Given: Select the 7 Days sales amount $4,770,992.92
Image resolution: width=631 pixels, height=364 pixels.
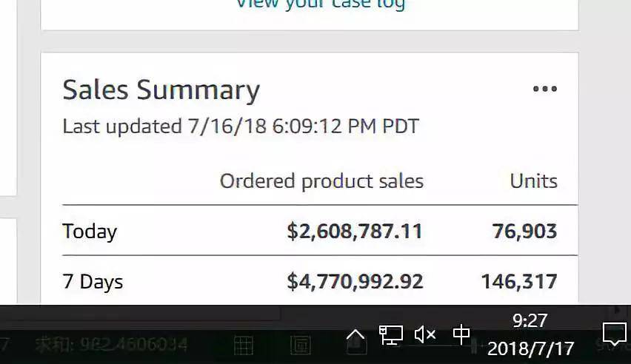Looking at the screenshot, I should click(x=355, y=281).
